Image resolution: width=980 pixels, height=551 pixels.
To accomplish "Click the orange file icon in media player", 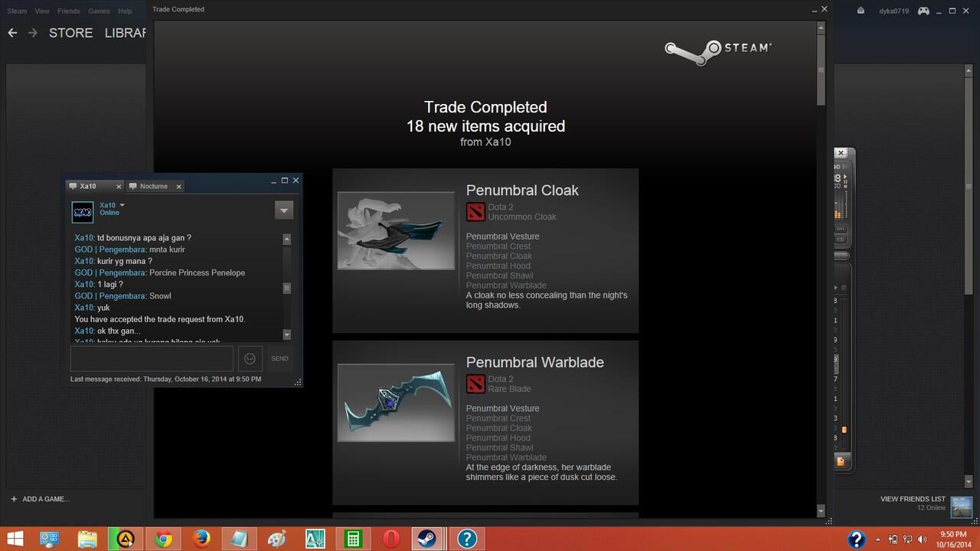I will coord(840,461).
